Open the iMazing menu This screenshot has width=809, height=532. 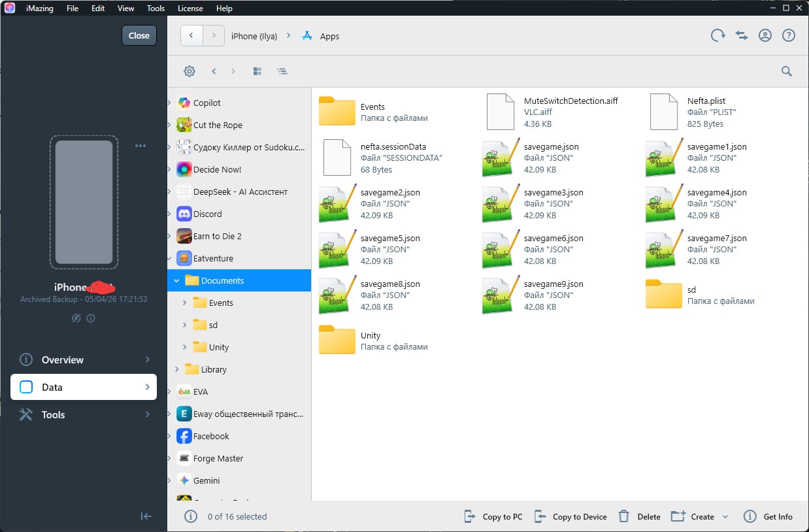[39, 8]
